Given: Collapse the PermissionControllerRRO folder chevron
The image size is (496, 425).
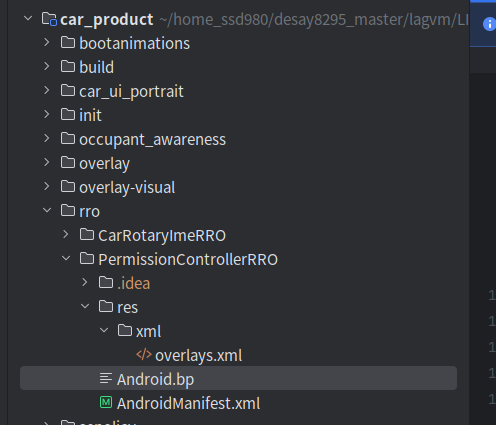Looking at the screenshot, I should click(x=66, y=258).
